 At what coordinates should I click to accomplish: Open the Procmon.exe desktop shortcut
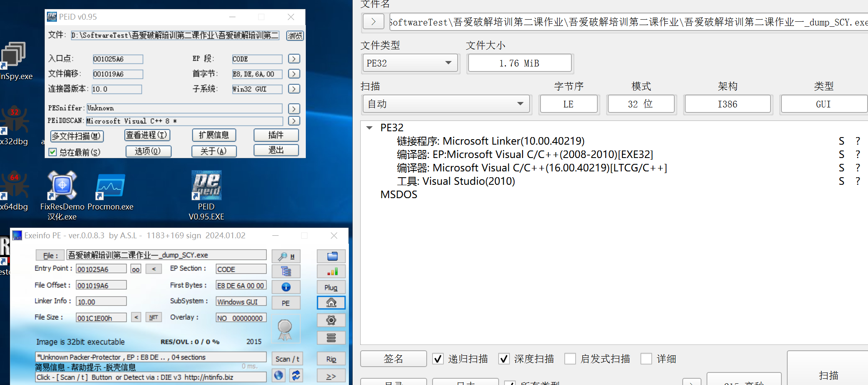110,192
